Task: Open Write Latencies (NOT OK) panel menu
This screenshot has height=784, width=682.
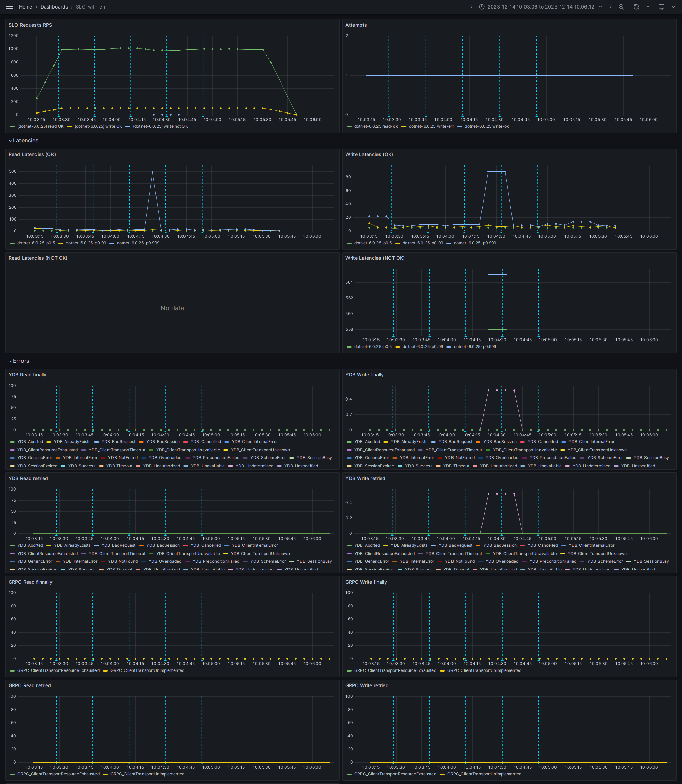Action: click(x=375, y=258)
